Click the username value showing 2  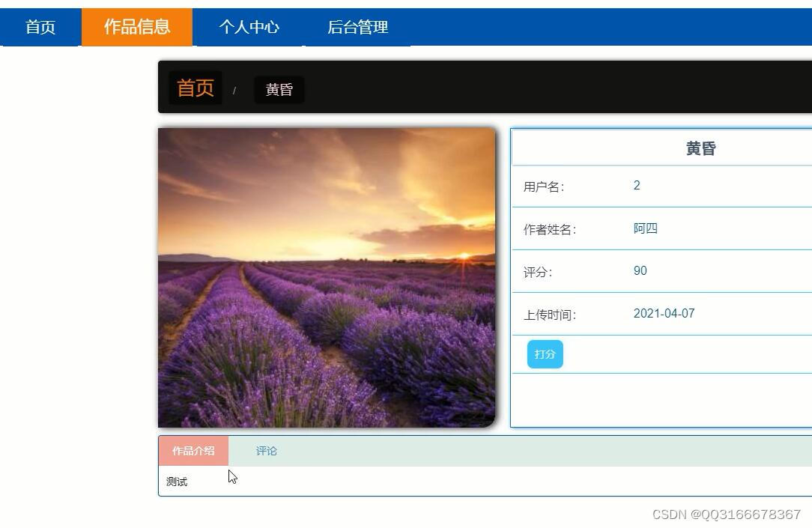coord(636,185)
